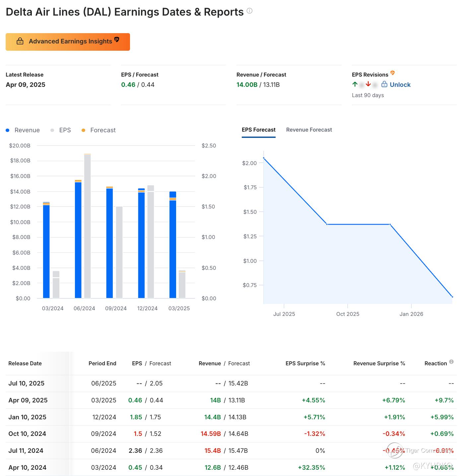The image size is (461, 476).
Task: Click the blue lock icon beside Unlock
Action: [384, 84]
